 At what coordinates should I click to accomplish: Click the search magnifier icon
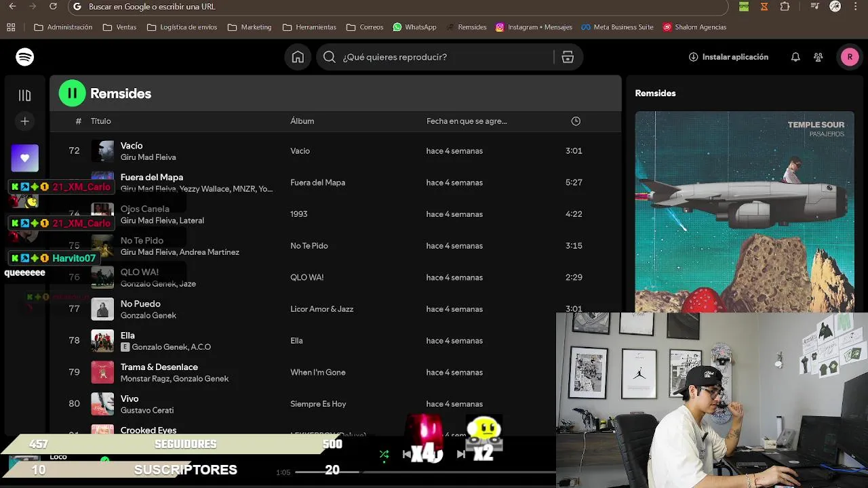[x=330, y=57]
